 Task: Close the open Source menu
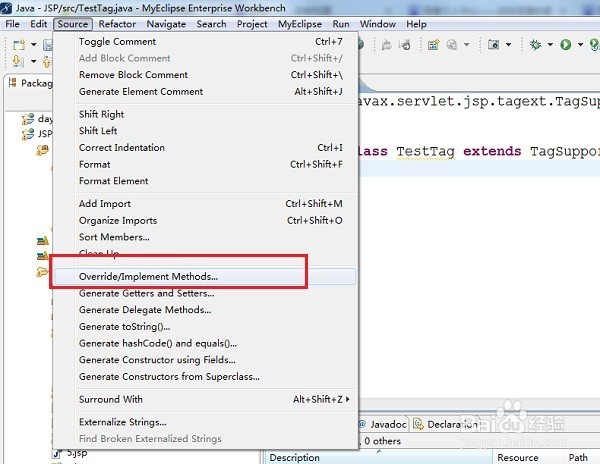73,24
